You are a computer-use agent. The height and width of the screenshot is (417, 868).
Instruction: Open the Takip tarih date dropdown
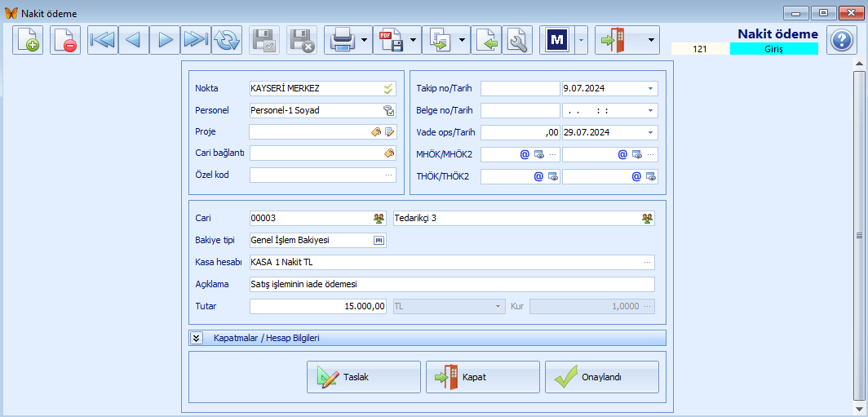click(651, 88)
